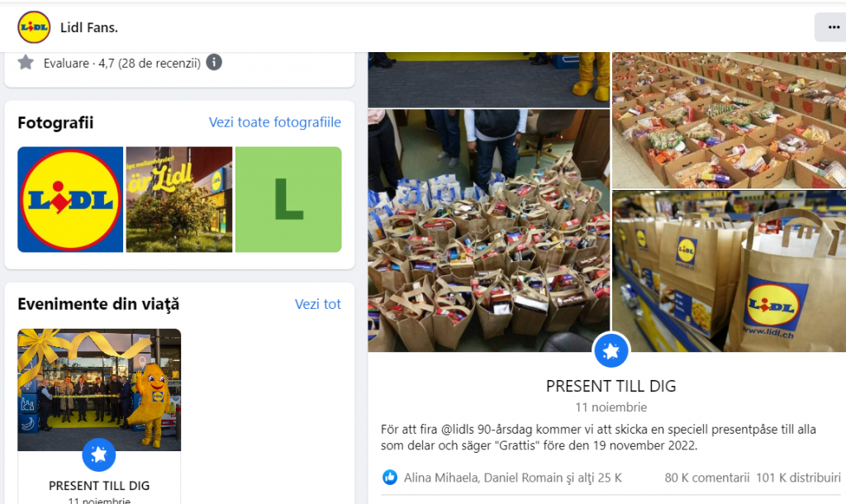This screenshot has width=846, height=504.
Task: Click the rating info icon
Action: point(214,63)
